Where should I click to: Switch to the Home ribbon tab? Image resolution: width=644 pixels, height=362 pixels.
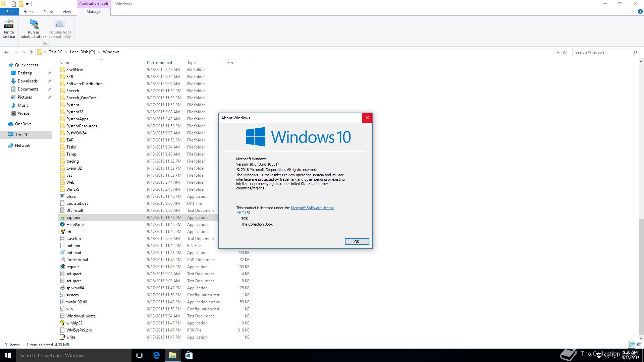tap(29, 12)
